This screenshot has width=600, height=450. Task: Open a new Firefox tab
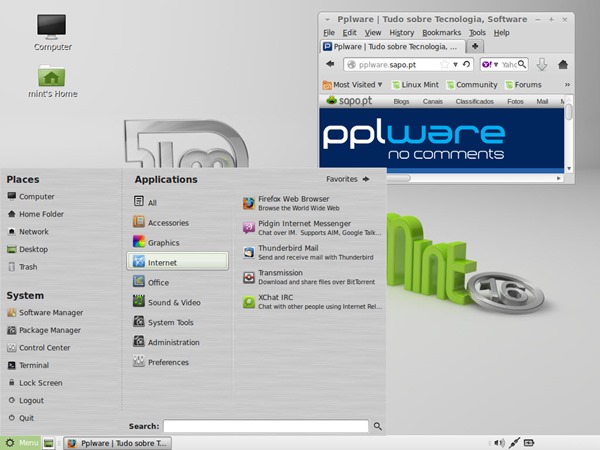tap(475, 46)
